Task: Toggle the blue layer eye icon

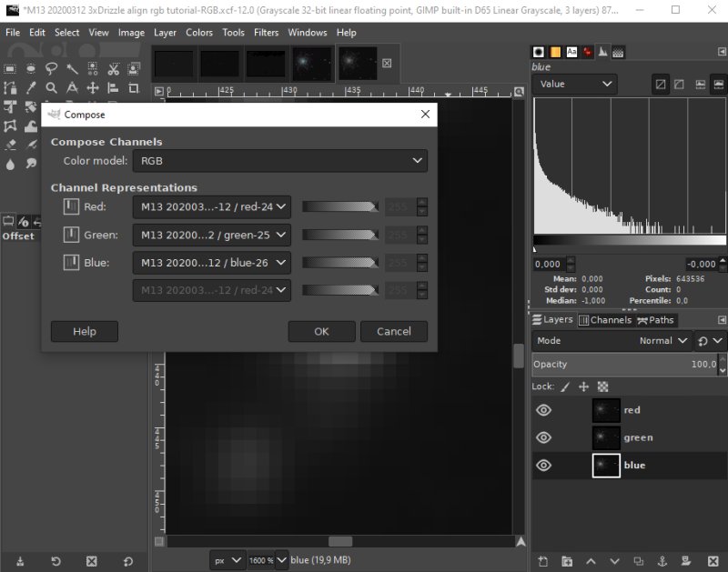Action: point(543,466)
